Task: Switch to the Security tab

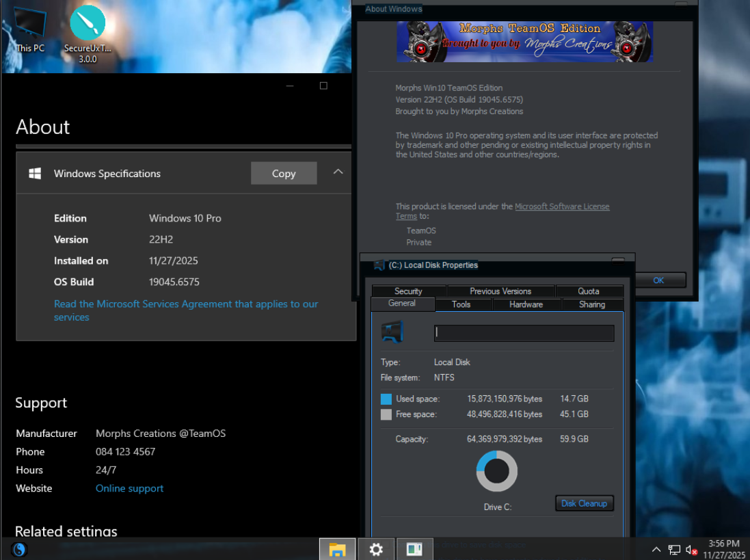Action: [x=408, y=291]
